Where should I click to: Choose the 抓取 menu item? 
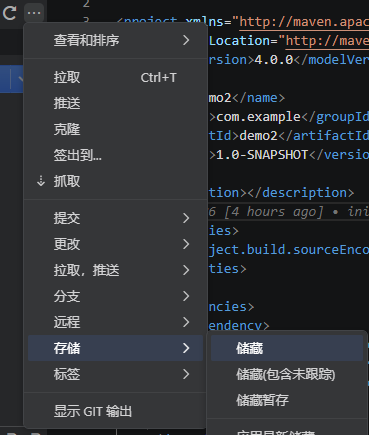coord(115,181)
